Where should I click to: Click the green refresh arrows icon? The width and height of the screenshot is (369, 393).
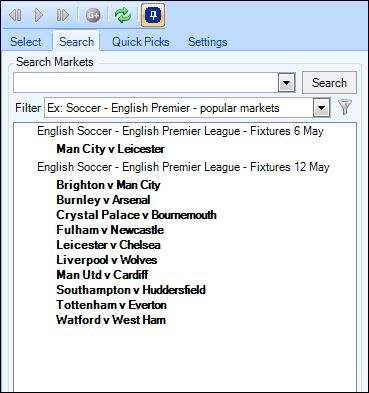[x=123, y=15]
